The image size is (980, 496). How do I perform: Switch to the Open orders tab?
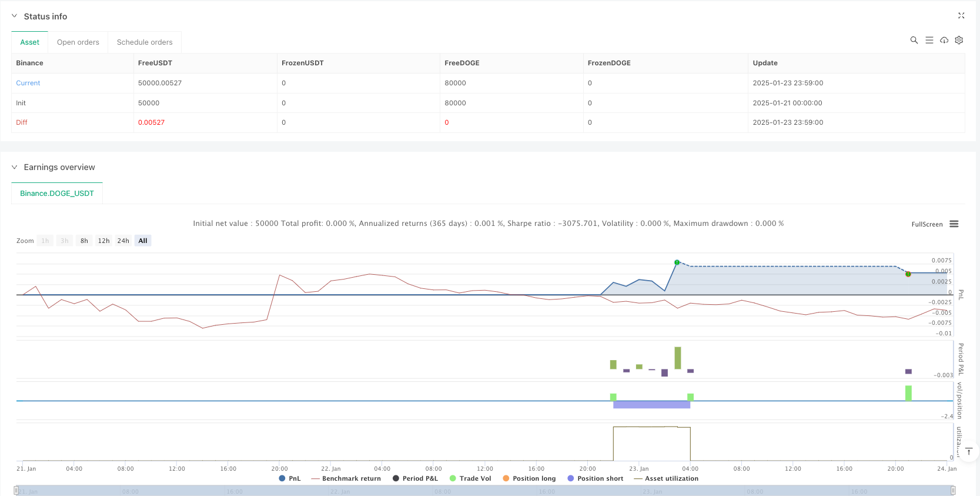click(x=78, y=42)
